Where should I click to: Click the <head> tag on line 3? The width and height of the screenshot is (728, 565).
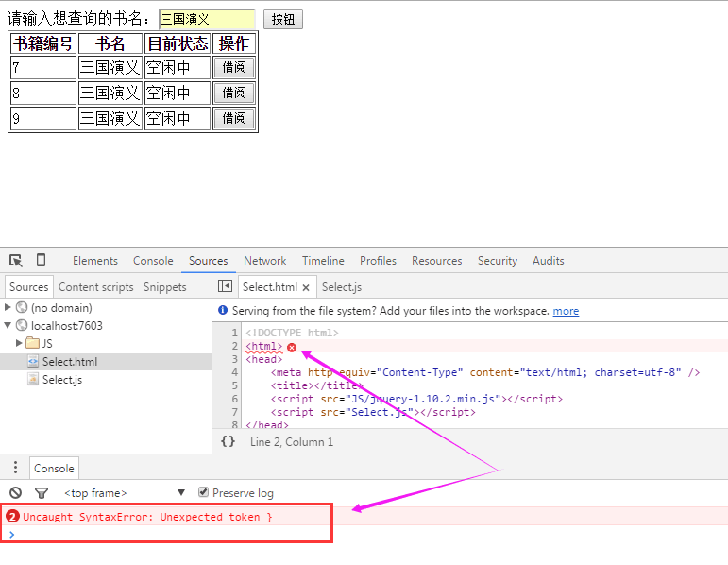[263, 359]
